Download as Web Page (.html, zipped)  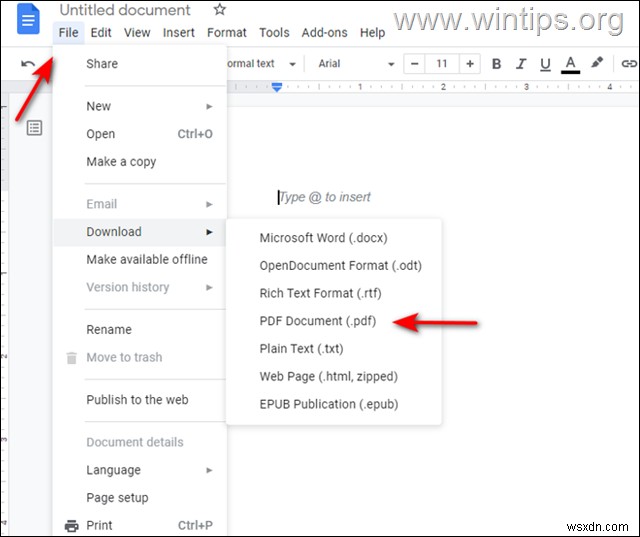pos(334,377)
